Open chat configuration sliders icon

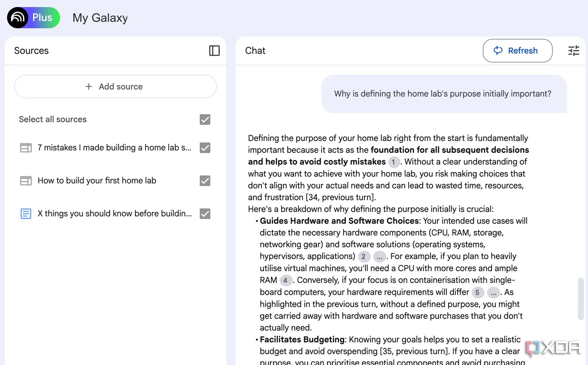point(573,51)
